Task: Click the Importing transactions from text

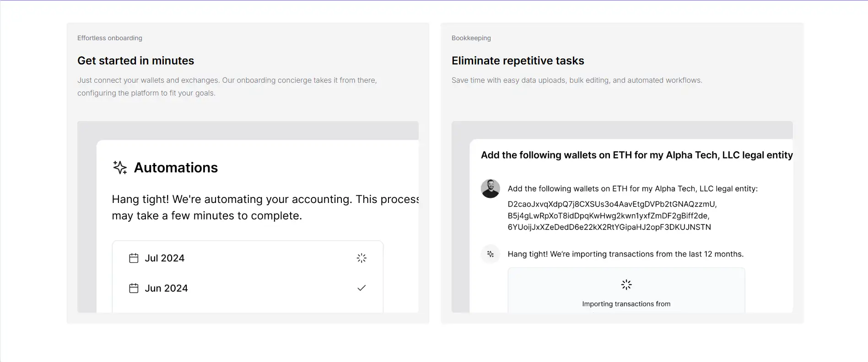Action: pyautogui.click(x=626, y=304)
